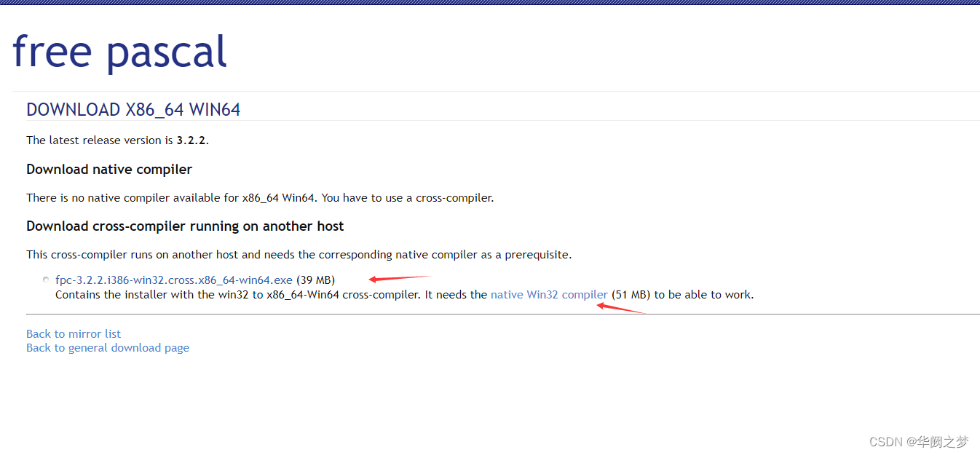Screen dimensions: 980x455
Task: Go back to general download page
Action: click(108, 347)
